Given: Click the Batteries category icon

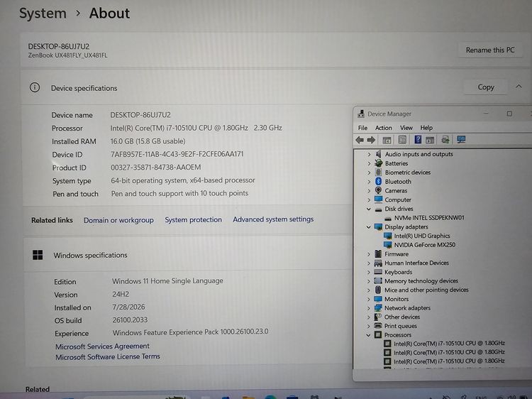Looking at the screenshot, I should coord(379,163).
